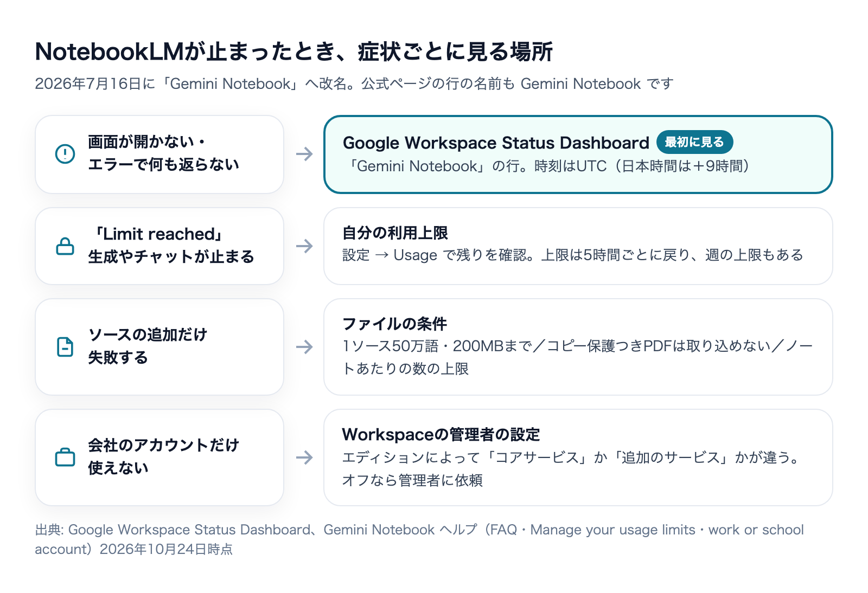Click the 時刻はUTC description under Status Dashboard
Image resolution: width=868 pixels, height=593 pixels.
coord(548,166)
